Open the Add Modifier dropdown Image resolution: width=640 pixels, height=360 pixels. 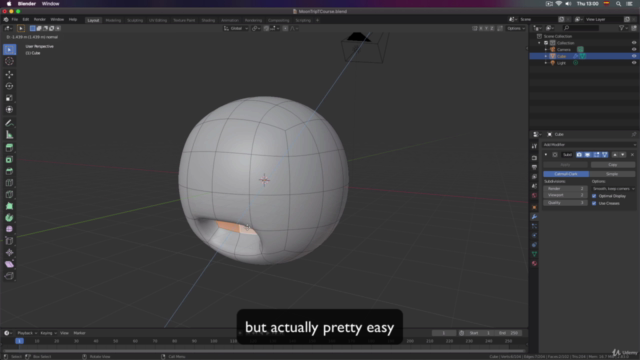pyautogui.click(x=589, y=144)
